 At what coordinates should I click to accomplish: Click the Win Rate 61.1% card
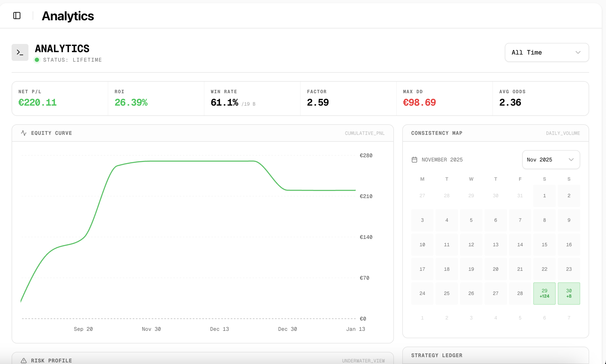pos(252,99)
